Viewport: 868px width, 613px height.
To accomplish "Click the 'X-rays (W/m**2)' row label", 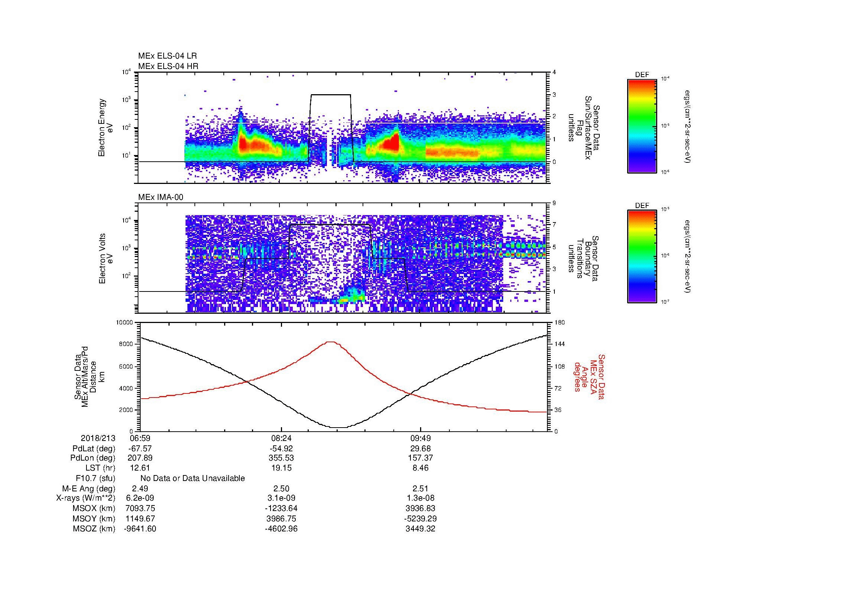I will click(86, 498).
